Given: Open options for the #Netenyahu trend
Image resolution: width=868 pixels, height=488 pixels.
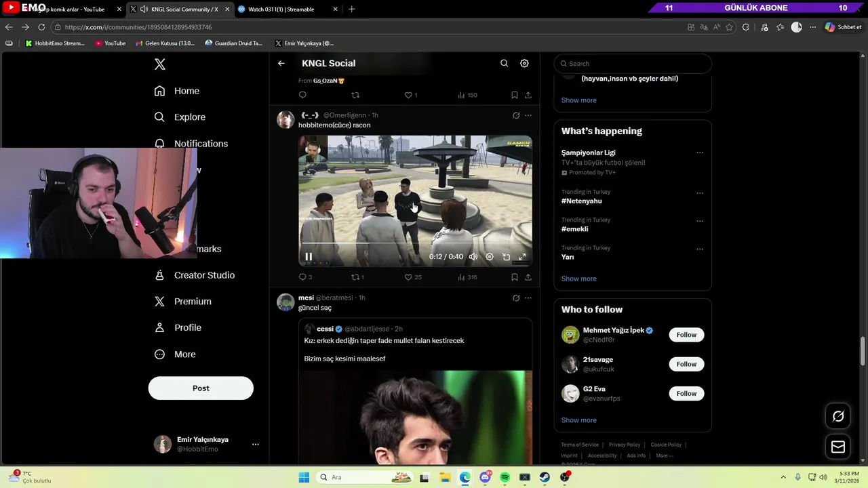Looking at the screenshot, I should coord(700,192).
